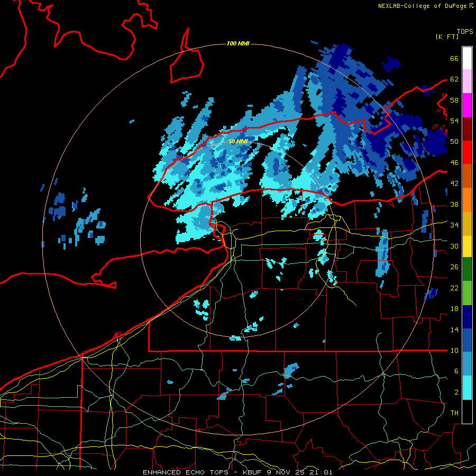Click the white swatch atop the legend
Image resolution: width=476 pixels, height=476 pixels.
point(467,58)
